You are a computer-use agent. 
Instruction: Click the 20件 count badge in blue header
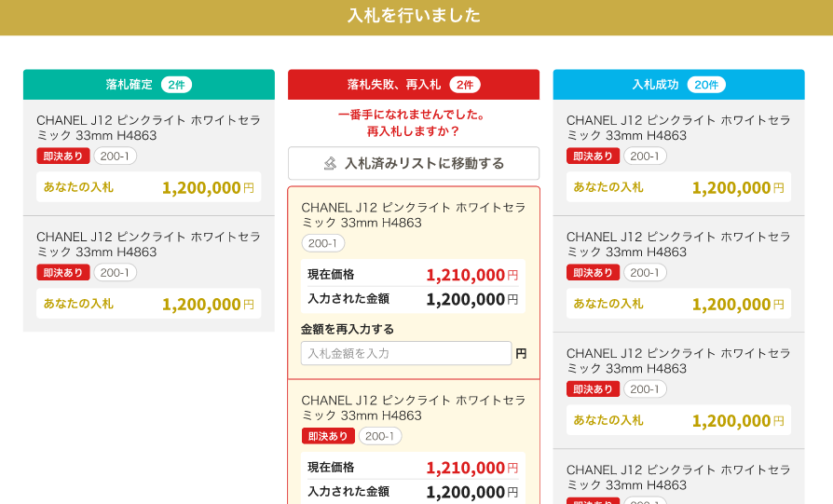coord(706,85)
